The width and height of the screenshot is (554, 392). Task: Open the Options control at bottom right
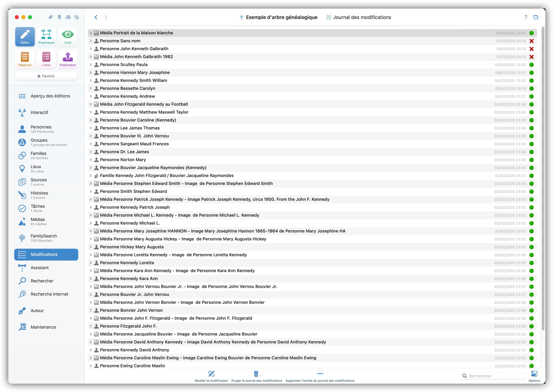coord(534,376)
